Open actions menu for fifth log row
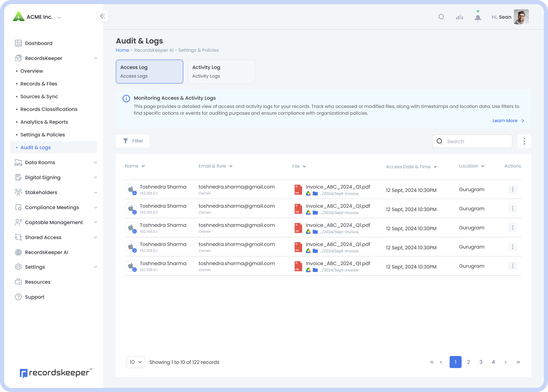This screenshot has width=548, height=392. 513,266
